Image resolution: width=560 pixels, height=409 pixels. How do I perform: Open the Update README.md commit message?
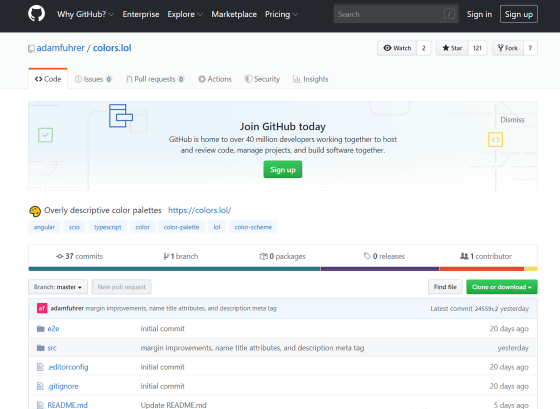tap(173, 405)
